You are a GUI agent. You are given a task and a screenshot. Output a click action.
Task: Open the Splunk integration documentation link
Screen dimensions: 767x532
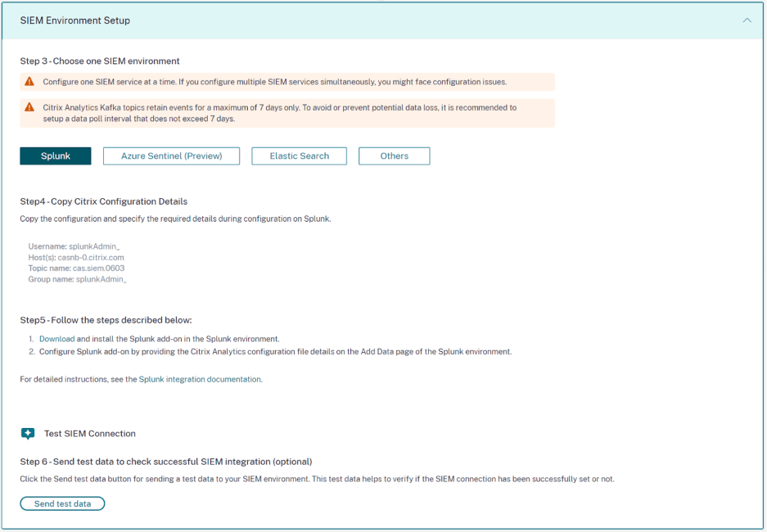tap(200, 380)
